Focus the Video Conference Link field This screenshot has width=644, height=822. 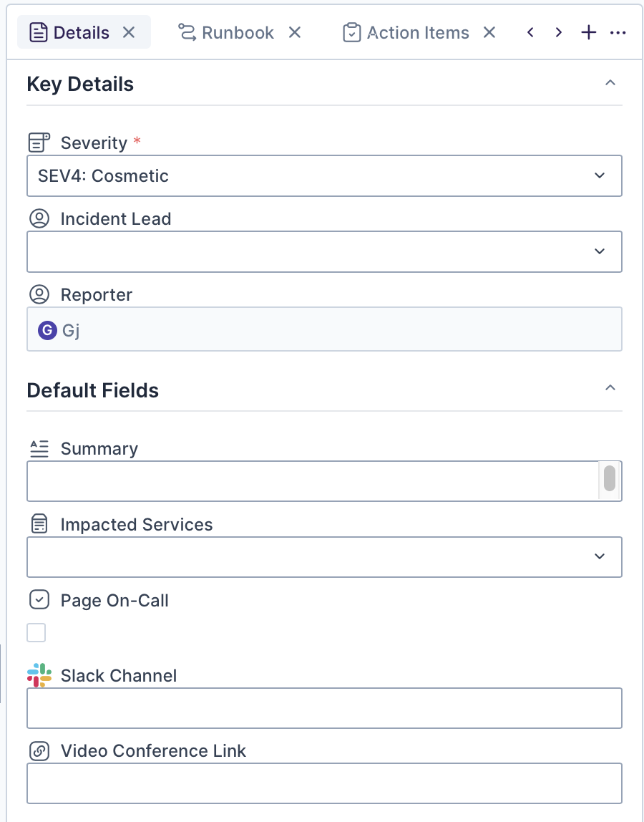(324, 783)
